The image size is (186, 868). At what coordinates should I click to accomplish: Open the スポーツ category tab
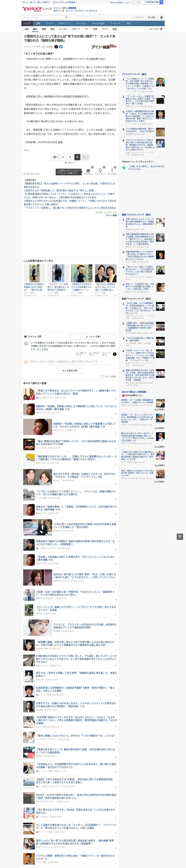tap(76, 29)
